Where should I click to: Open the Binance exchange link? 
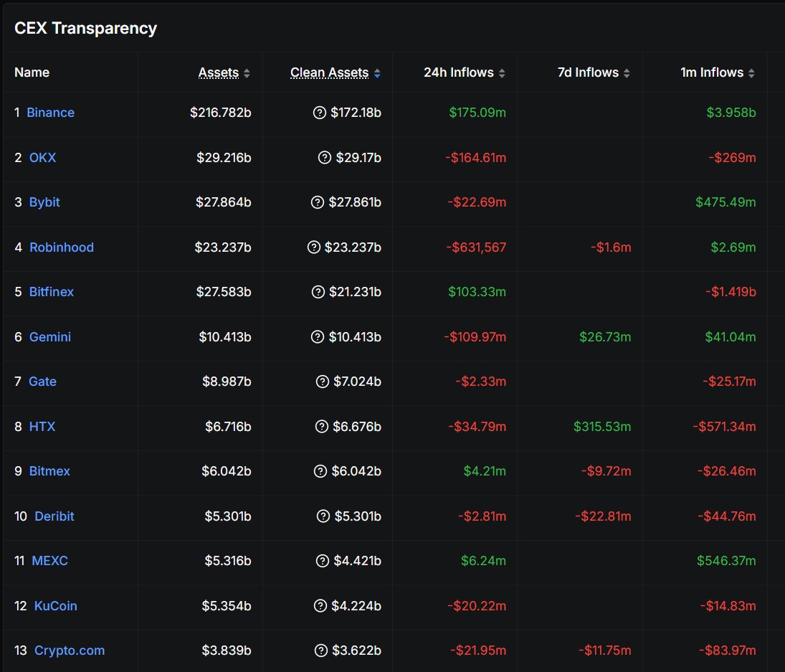50,113
